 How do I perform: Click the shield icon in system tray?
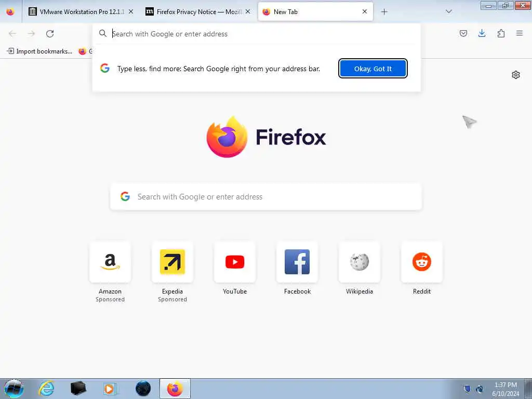(x=467, y=389)
